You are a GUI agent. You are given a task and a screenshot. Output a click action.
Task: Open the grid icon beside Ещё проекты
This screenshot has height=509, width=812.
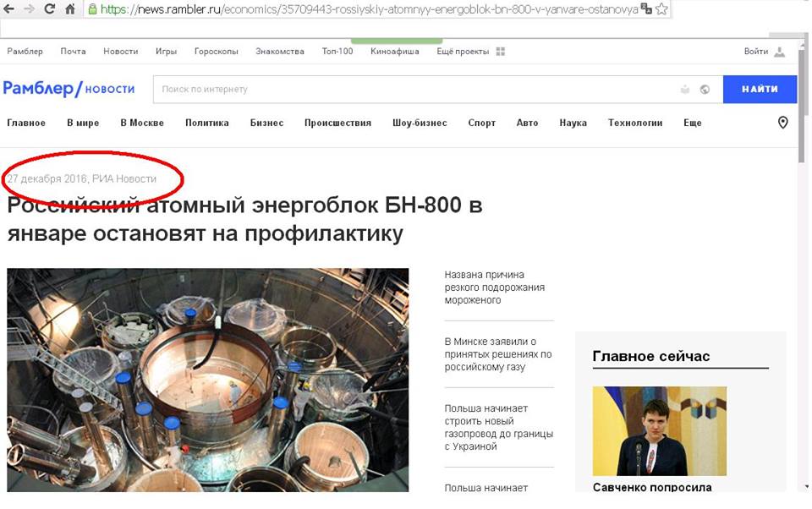coord(500,52)
